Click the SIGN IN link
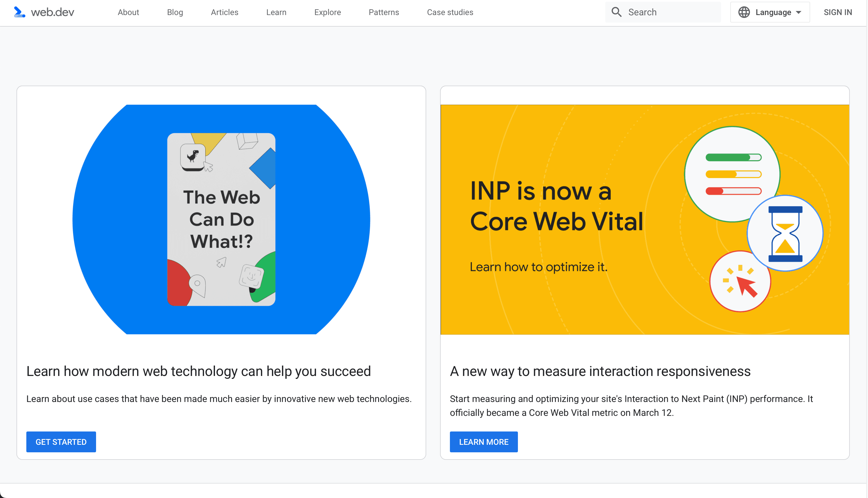Image resolution: width=868 pixels, height=498 pixels. tap(838, 12)
